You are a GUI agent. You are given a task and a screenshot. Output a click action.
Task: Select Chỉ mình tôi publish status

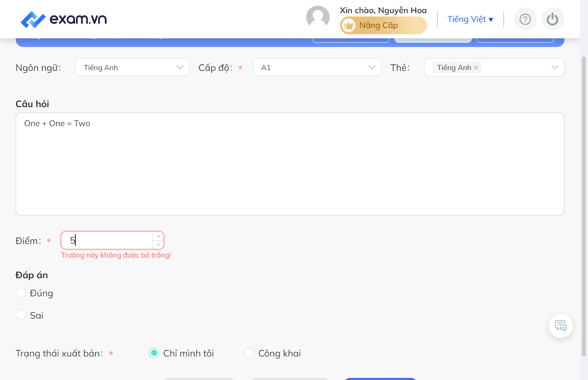pyautogui.click(x=154, y=353)
